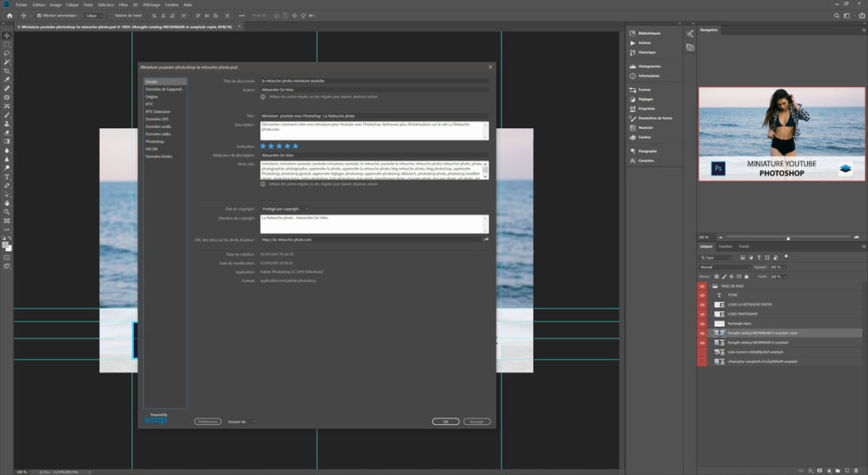868x475 pixels.
Task: Open the Affichage menu
Action: click(x=151, y=4)
